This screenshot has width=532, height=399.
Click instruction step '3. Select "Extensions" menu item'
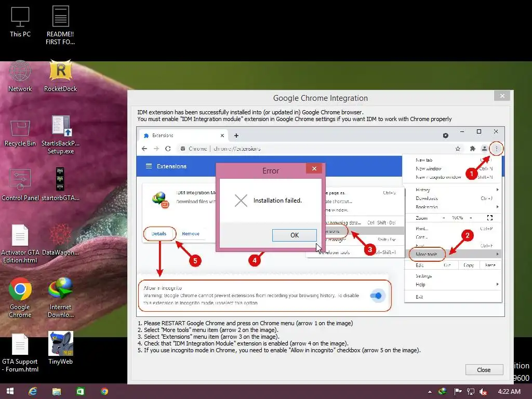208,337
